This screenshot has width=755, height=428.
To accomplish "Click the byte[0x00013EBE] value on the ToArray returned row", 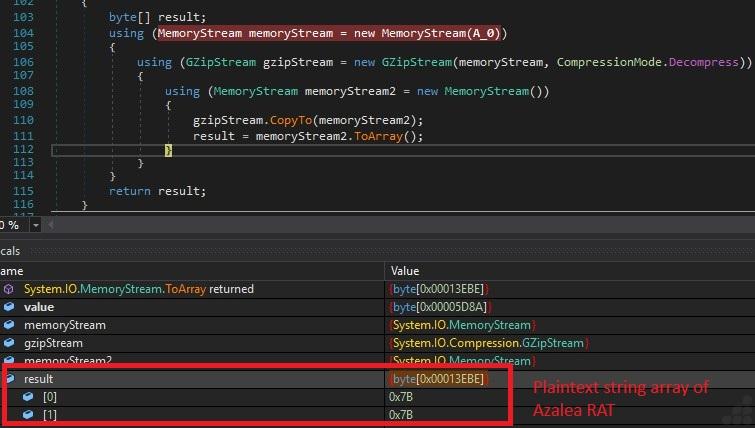I will [x=438, y=289].
